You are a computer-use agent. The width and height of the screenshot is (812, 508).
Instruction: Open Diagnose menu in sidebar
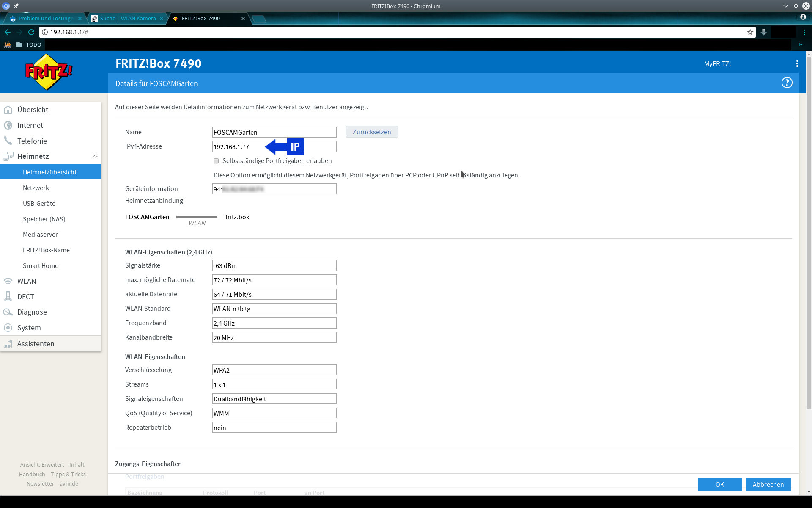51,312
